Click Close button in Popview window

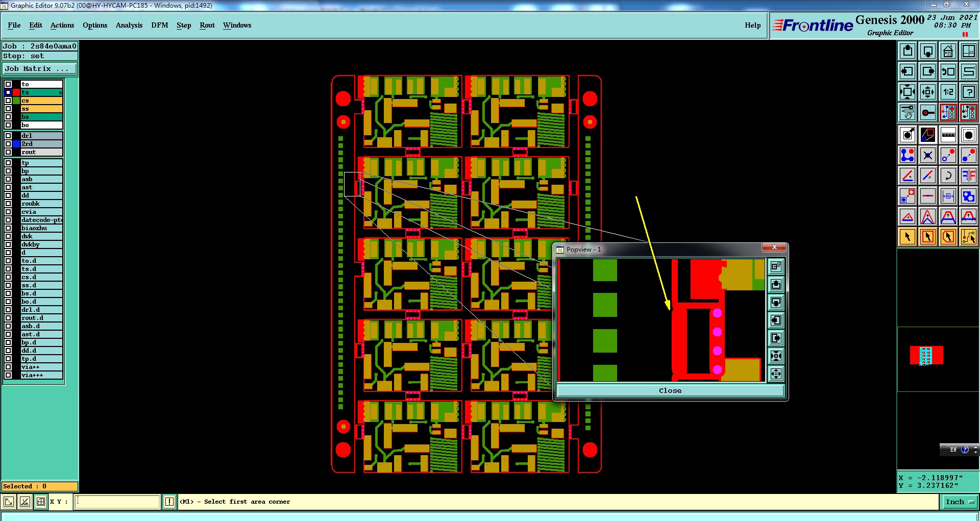point(670,390)
